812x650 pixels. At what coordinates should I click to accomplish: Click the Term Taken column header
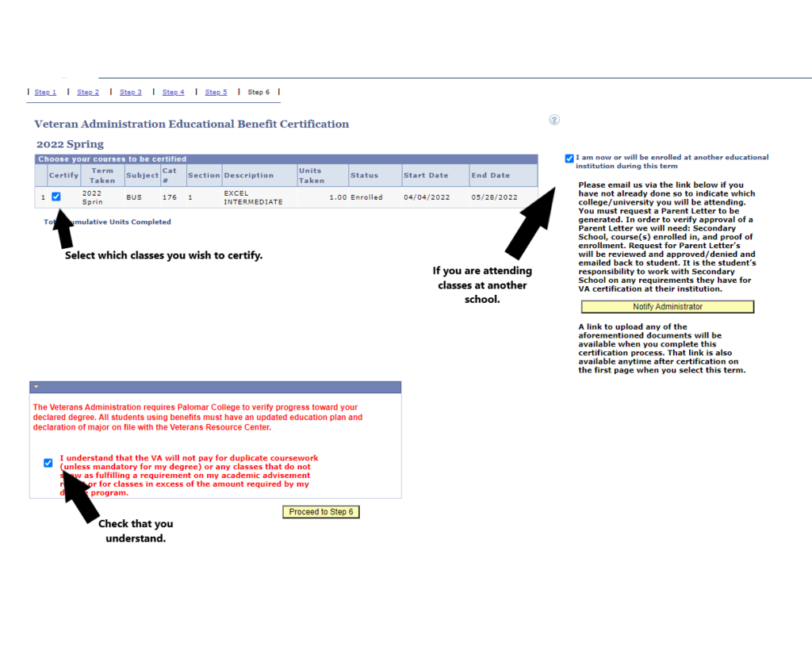[x=102, y=175]
